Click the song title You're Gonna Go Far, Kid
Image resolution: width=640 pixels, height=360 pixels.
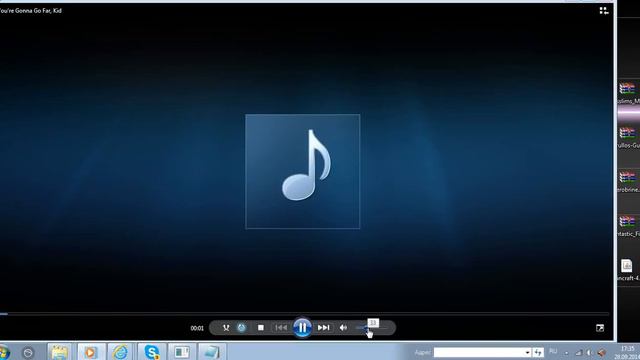[x=31, y=11]
